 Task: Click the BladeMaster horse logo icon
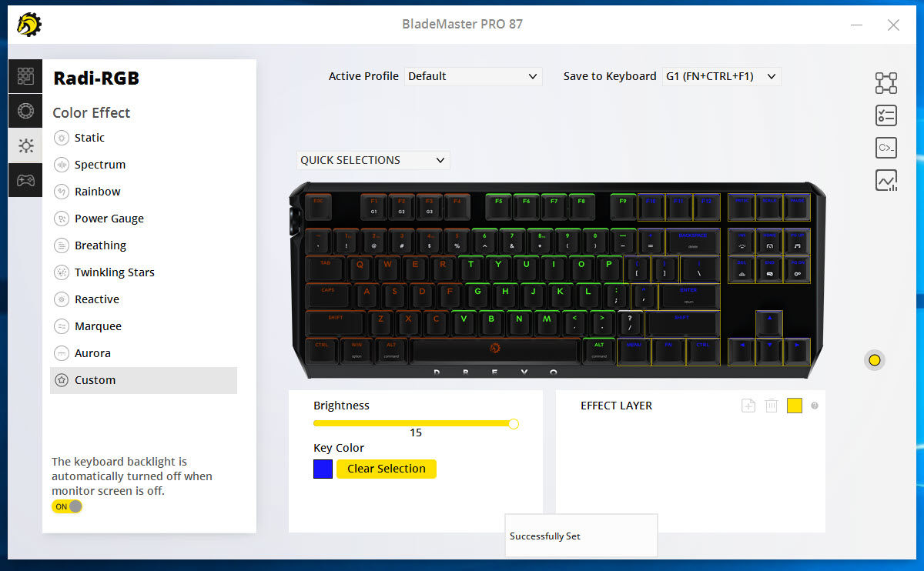pos(29,24)
